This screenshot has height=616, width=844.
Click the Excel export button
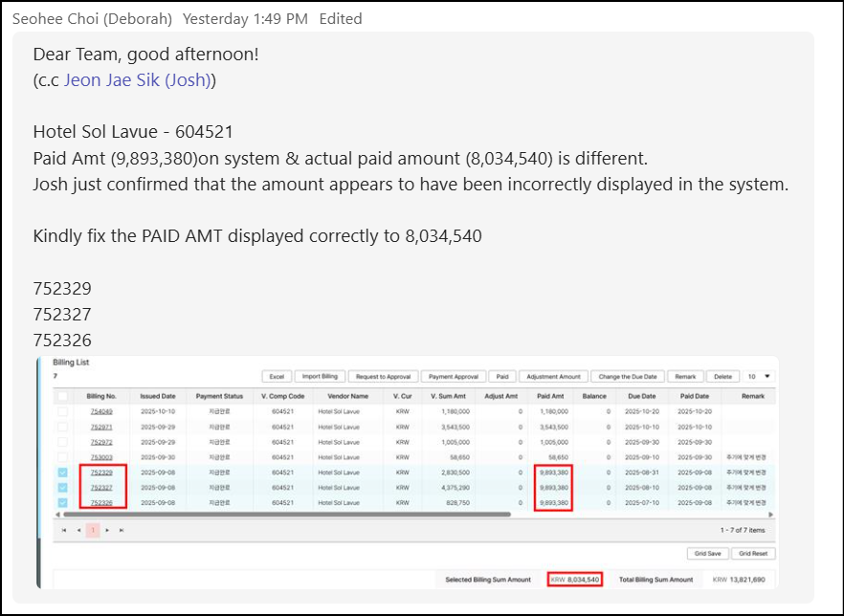coord(276,377)
